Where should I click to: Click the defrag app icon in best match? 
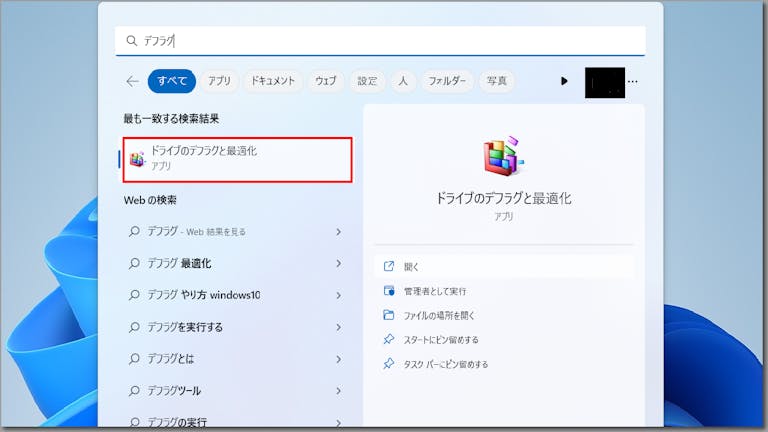tap(137, 159)
